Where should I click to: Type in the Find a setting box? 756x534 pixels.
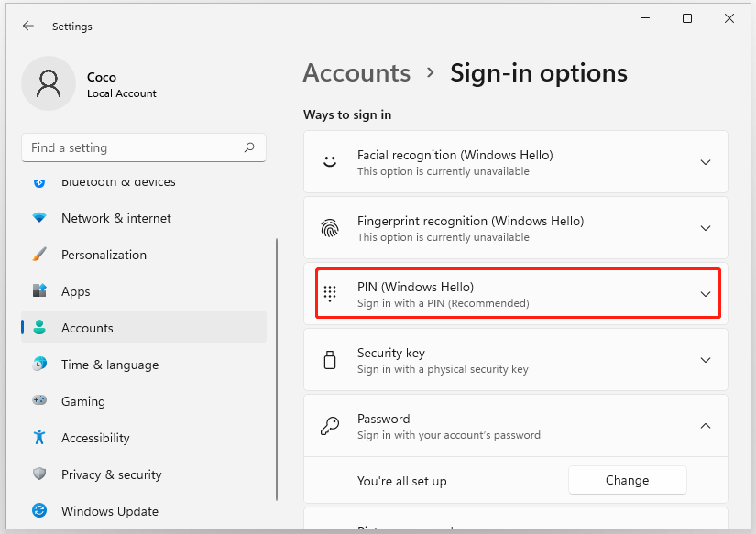(133, 147)
